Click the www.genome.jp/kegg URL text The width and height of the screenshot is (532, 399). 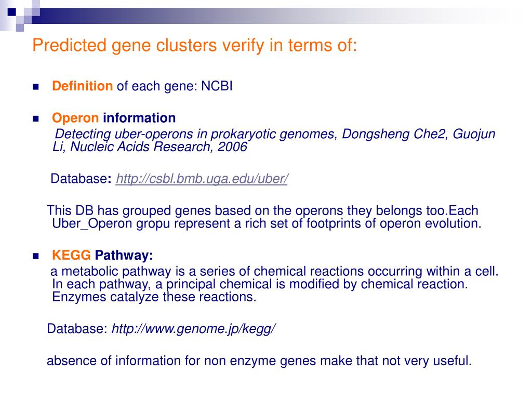click(x=194, y=329)
